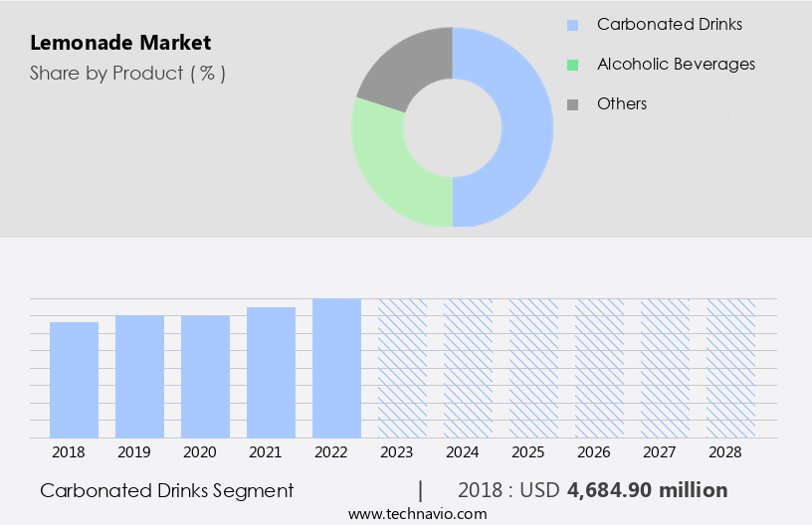Select the Alcoholic Beverages legend label

[x=676, y=65]
